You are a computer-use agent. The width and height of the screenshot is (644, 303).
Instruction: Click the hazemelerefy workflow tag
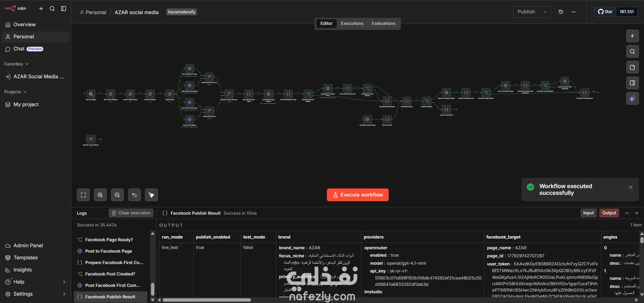(x=182, y=12)
